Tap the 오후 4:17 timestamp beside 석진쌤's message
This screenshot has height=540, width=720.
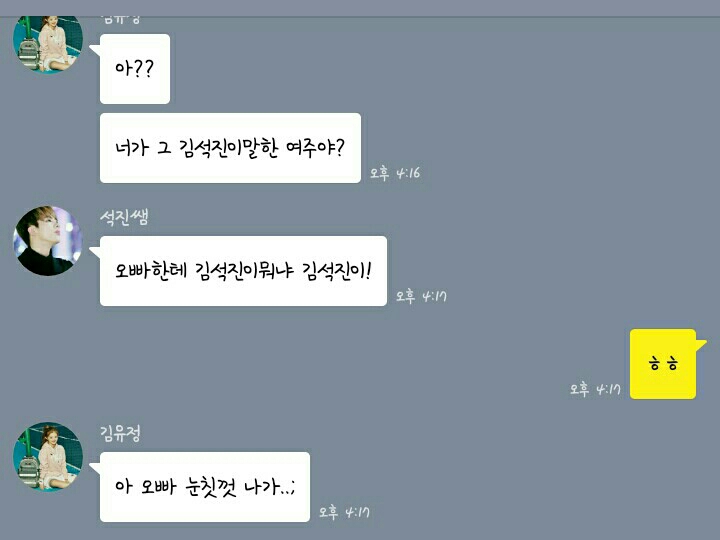pyautogui.click(x=421, y=296)
